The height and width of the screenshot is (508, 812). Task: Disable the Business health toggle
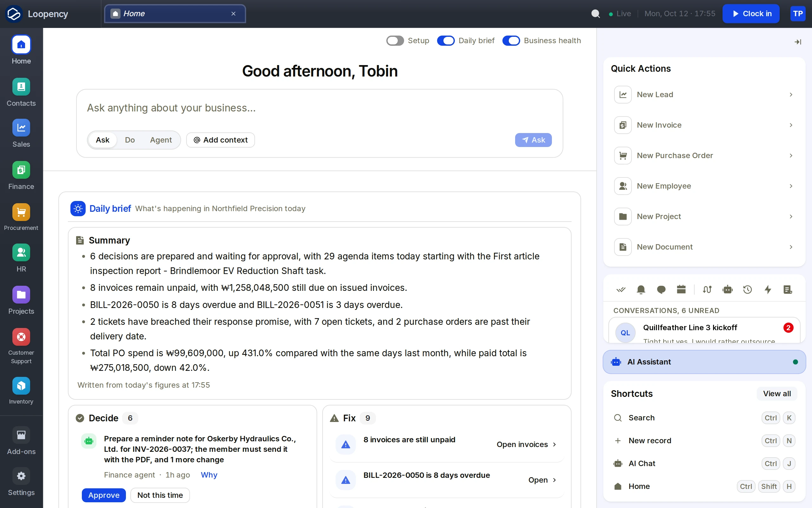point(511,41)
